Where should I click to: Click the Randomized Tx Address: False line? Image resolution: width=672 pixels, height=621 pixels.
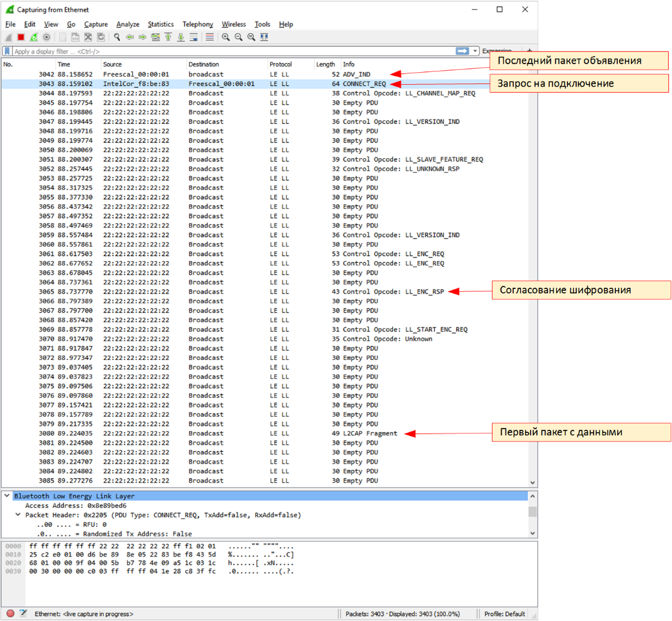coord(114,534)
